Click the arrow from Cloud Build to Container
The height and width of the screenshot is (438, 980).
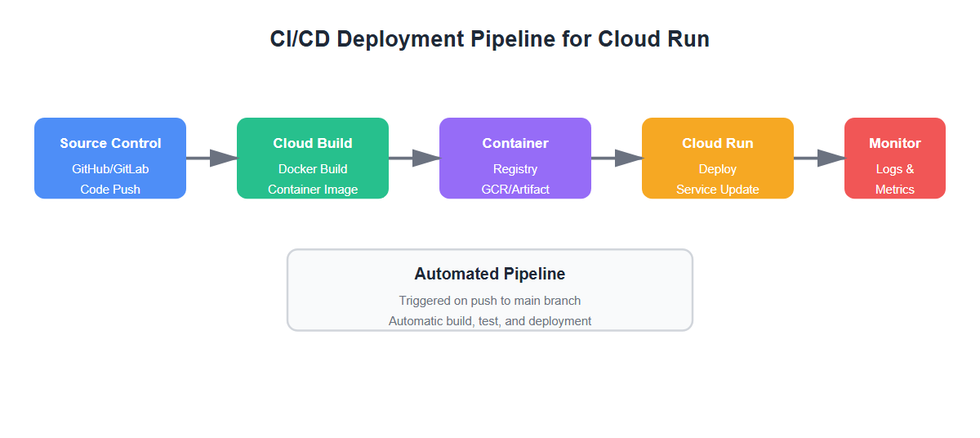[414, 159]
